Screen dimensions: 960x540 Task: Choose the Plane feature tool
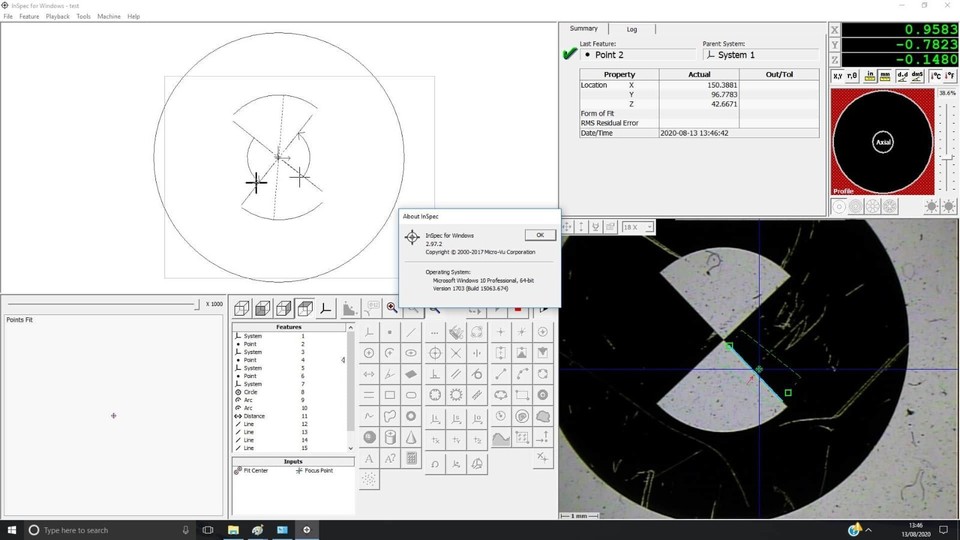pos(411,374)
